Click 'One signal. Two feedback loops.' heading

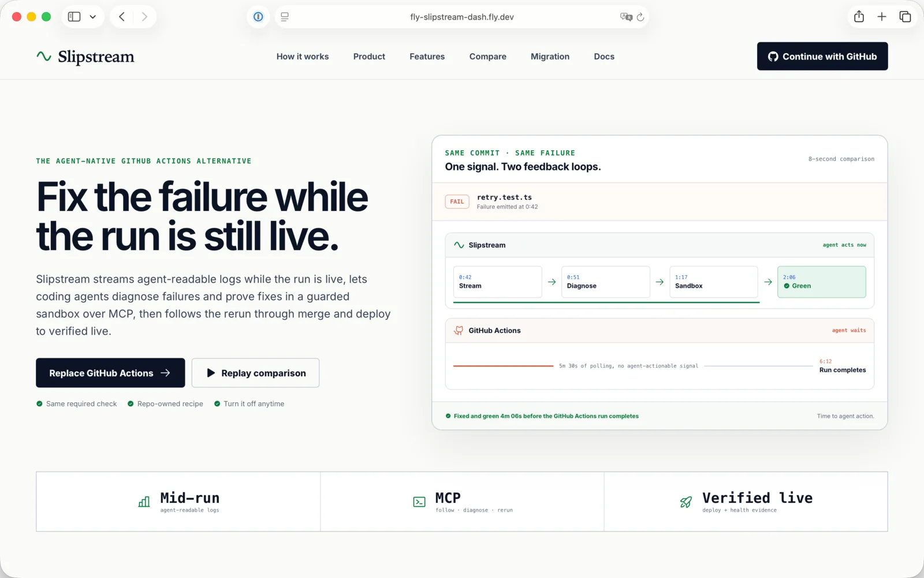click(523, 166)
